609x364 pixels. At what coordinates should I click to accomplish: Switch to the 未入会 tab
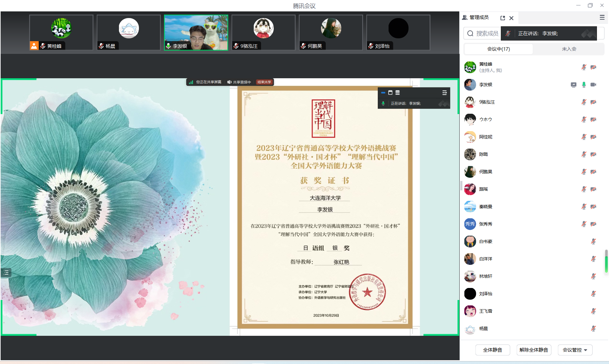tap(569, 49)
